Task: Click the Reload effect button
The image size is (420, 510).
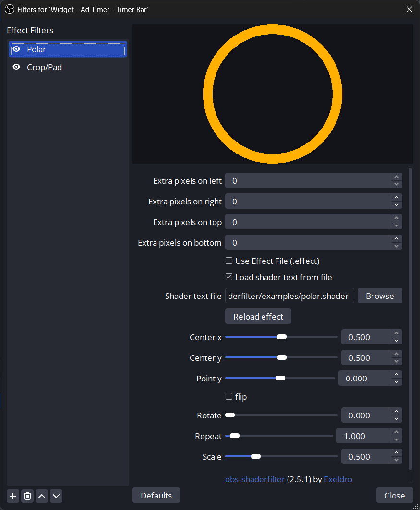Action: [258, 317]
